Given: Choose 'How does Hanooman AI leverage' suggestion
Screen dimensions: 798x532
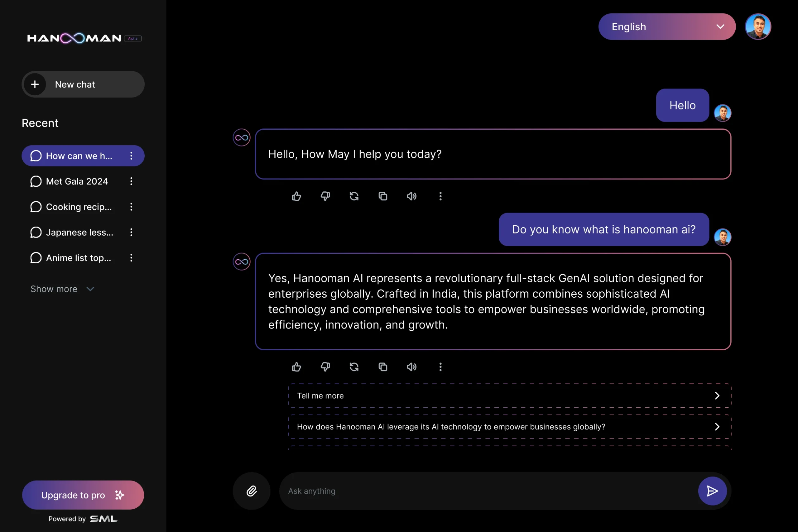Looking at the screenshot, I should pyautogui.click(x=510, y=426).
